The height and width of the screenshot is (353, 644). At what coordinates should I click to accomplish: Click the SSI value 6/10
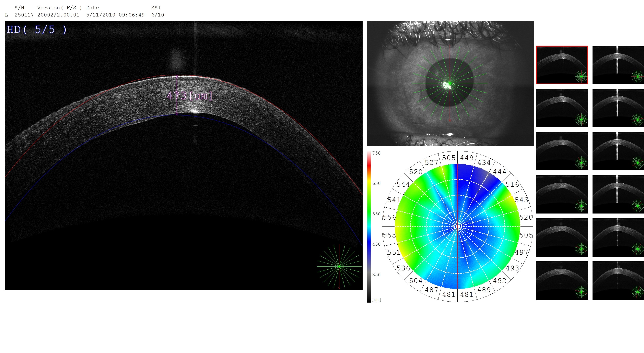point(158,15)
